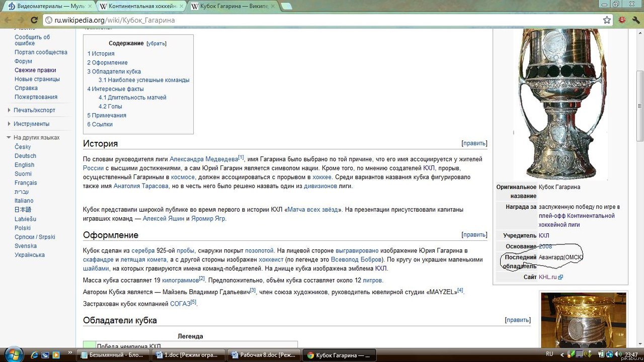
Task: Jump to contents item 1 История
Action: pyautogui.click(x=101, y=53)
